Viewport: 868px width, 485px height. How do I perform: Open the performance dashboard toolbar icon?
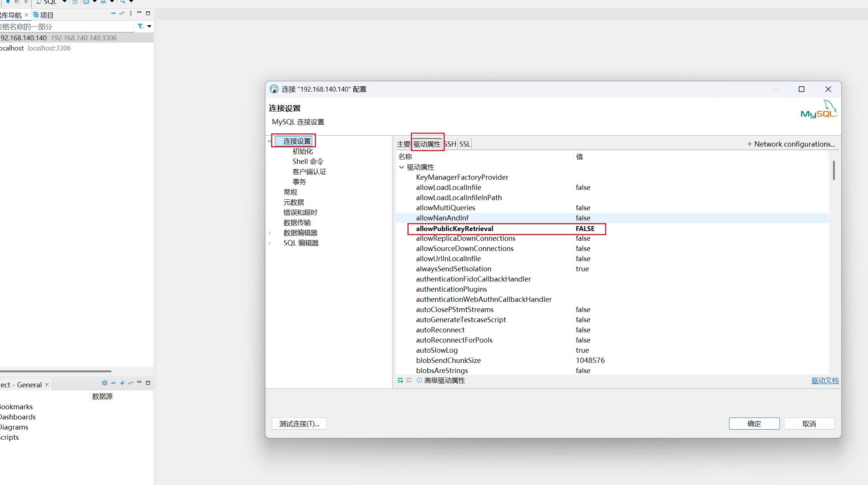86,2
